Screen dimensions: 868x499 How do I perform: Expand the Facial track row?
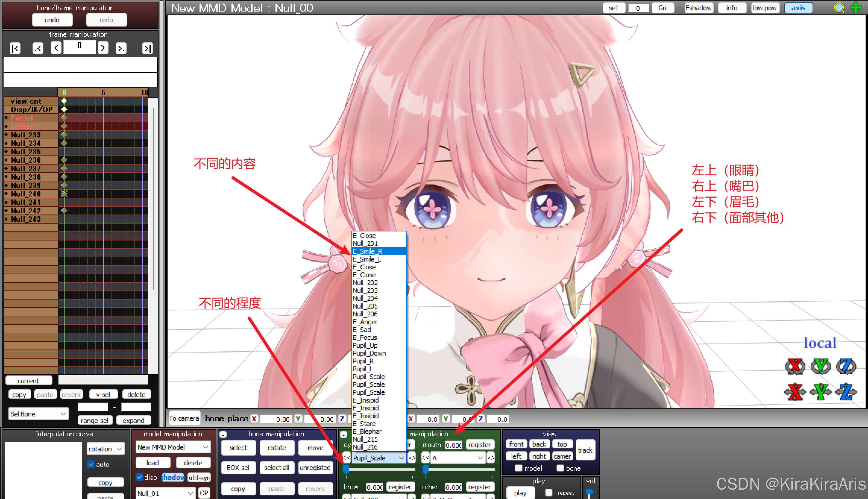(6, 118)
